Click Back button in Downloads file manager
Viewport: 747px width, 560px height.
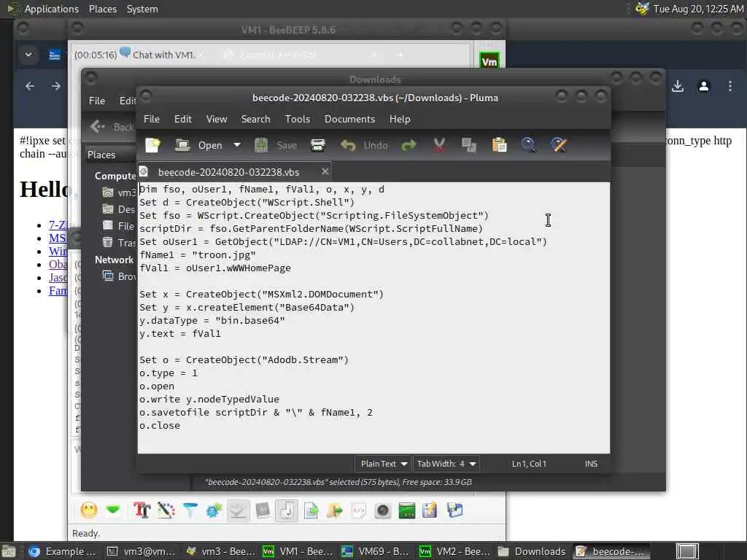[112, 127]
